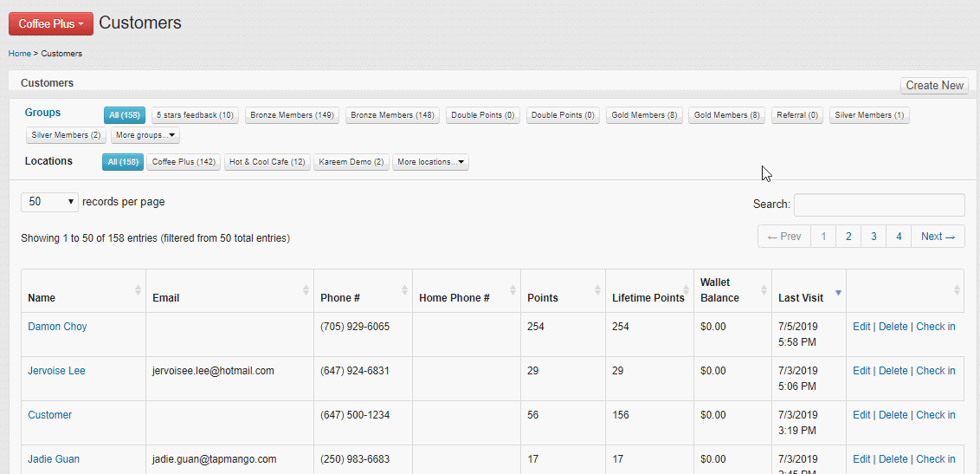Select All (158) locations filter
980x474 pixels.
pos(123,162)
